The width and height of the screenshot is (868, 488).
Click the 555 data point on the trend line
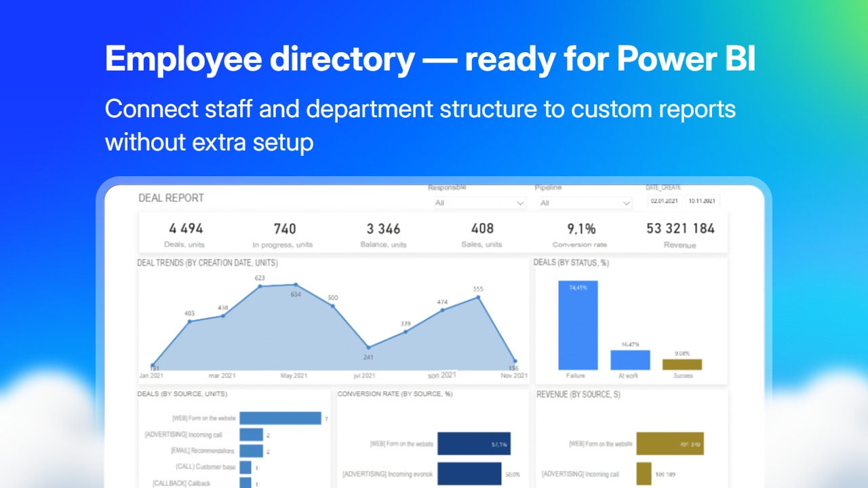tap(479, 297)
